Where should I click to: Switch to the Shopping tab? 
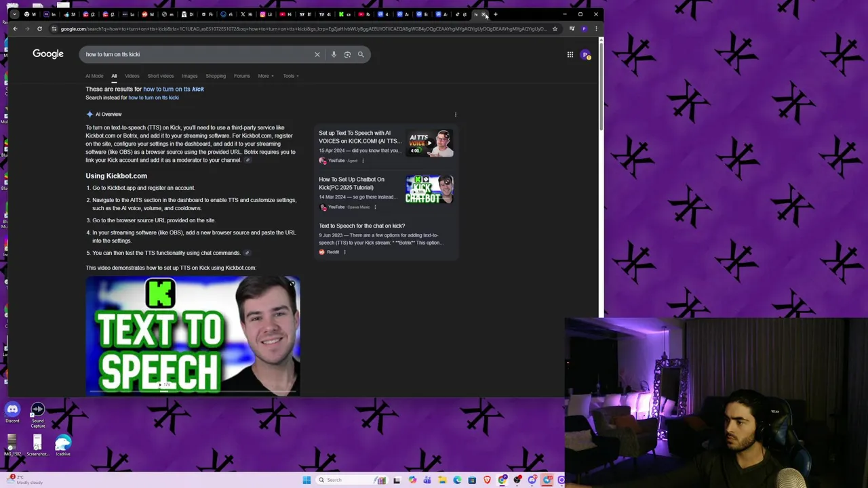[216, 76]
